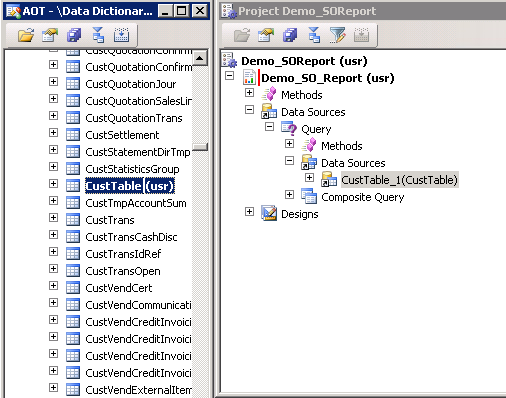Image resolution: width=506 pixels, height=398 pixels.
Task: Expand CustTable_1(CustTable) data source
Action: pyautogui.click(x=309, y=177)
